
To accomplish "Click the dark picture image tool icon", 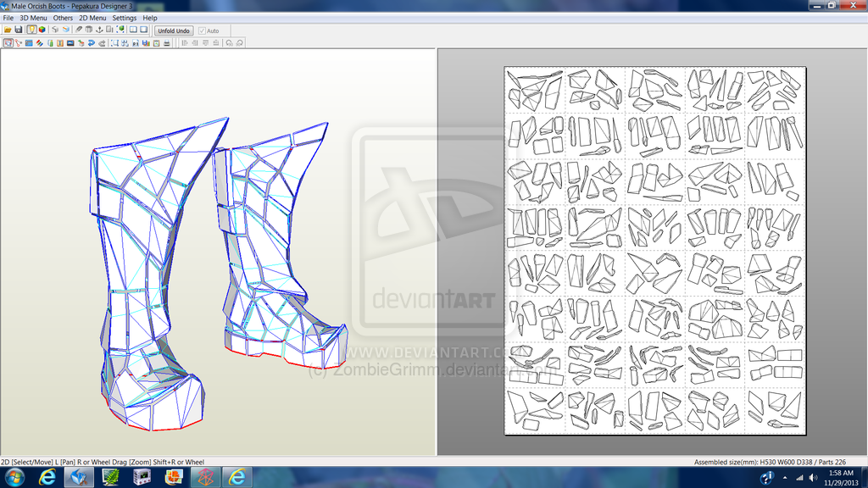I will (70, 42).
